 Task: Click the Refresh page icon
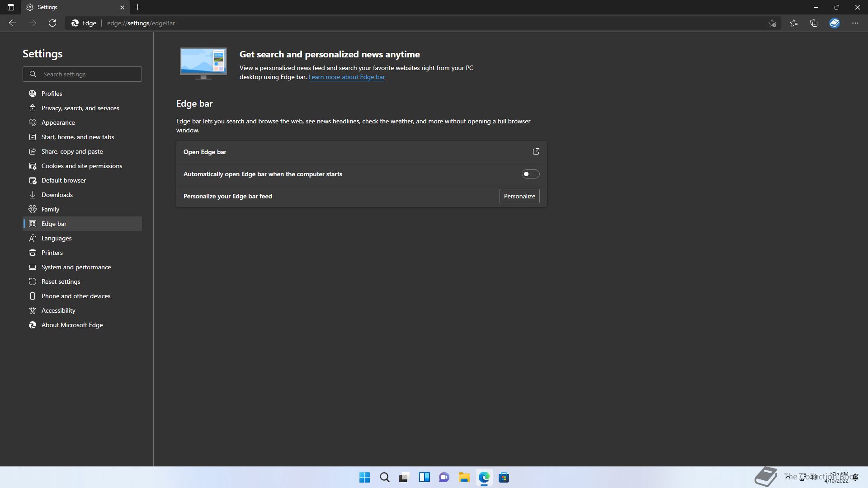52,23
